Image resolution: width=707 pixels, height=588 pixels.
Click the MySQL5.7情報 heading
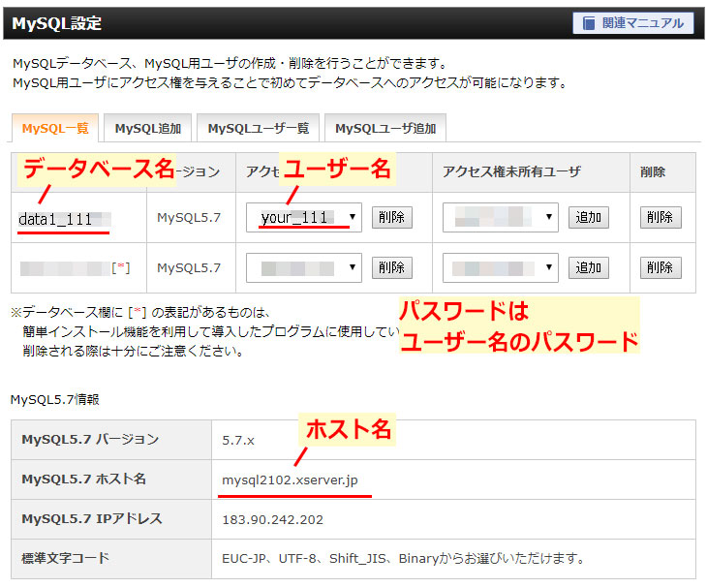[x=54, y=399]
